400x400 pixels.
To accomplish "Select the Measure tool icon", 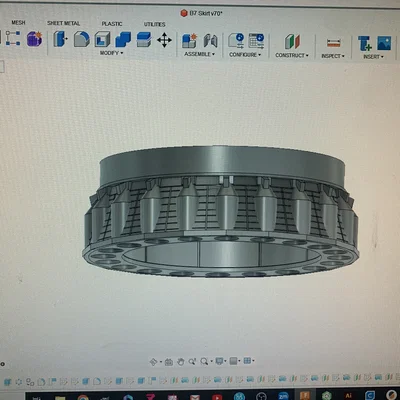I will pos(333,43).
